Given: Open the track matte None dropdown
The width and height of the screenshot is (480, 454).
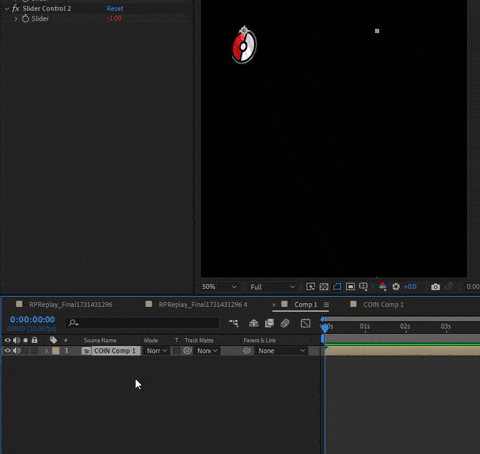Looking at the screenshot, I should coord(207,351).
